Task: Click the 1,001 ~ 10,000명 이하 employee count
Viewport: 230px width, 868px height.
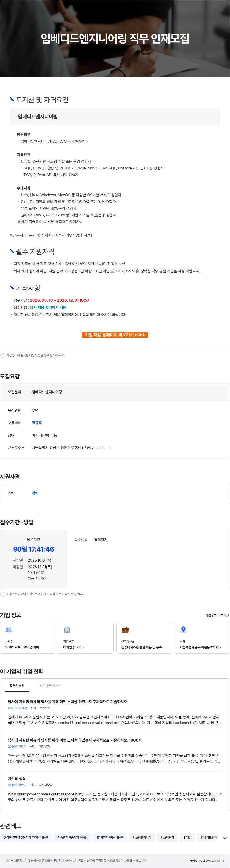Action: (x=22, y=647)
